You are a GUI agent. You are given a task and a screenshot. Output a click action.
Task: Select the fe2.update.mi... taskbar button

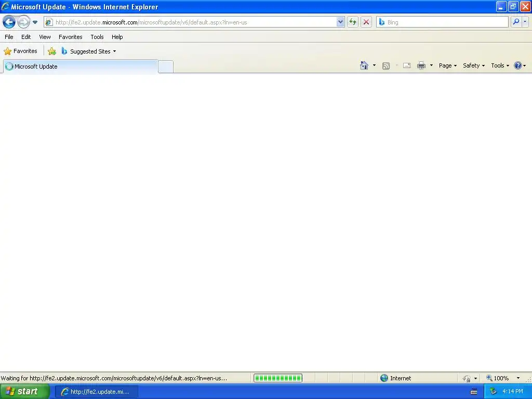[97, 392]
